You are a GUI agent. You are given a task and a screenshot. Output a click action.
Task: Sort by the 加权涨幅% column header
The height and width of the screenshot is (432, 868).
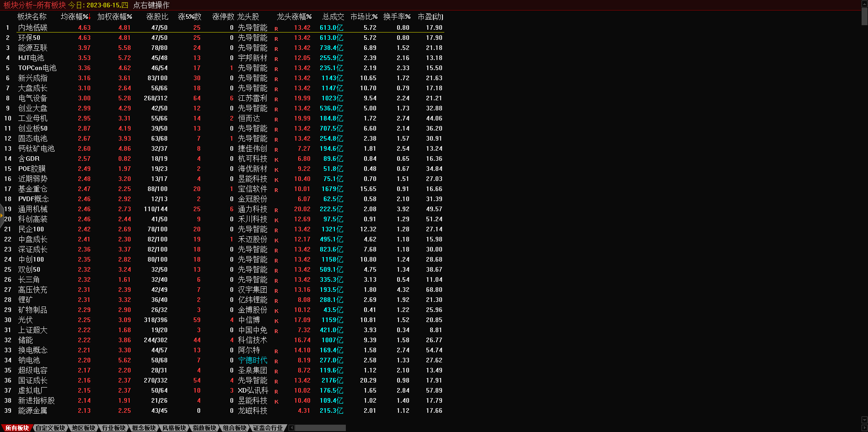pyautogui.click(x=115, y=16)
